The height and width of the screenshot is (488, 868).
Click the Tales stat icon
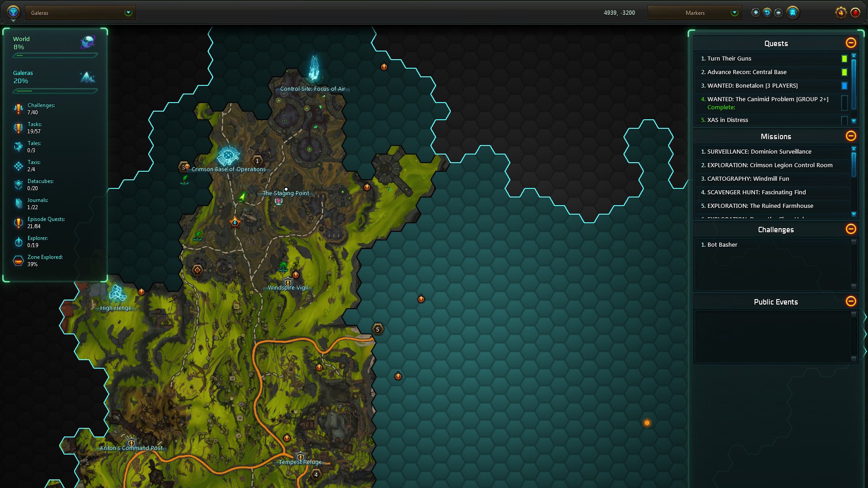click(18, 147)
